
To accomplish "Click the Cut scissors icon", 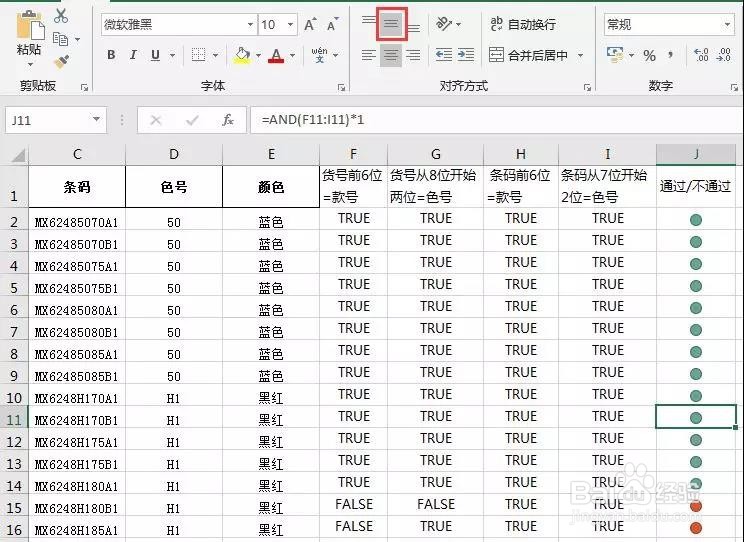I will [x=61, y=16].
